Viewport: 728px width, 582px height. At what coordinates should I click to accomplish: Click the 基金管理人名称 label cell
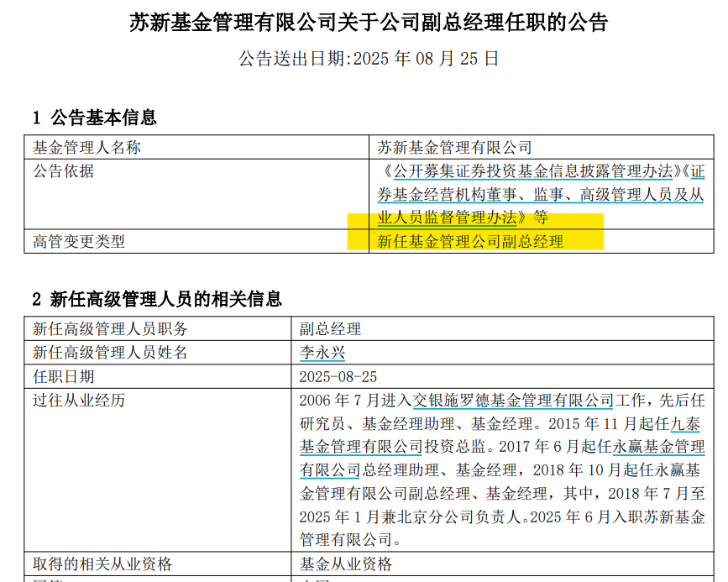[196, 147]
